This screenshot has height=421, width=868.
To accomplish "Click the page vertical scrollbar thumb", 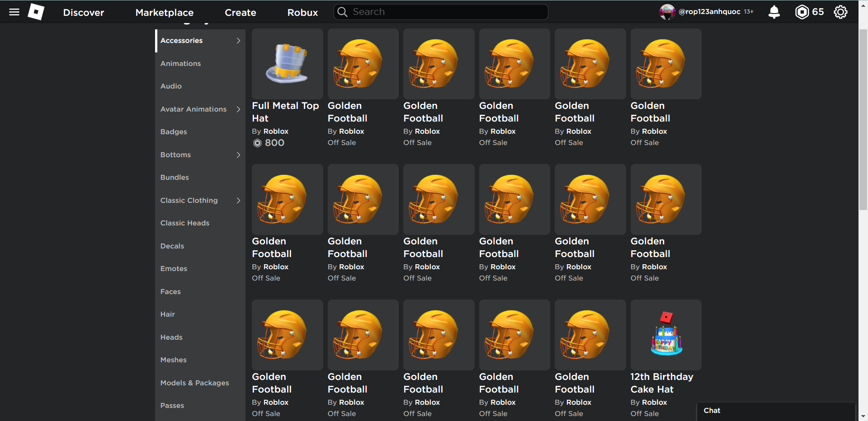I will (x=863, y=120).
